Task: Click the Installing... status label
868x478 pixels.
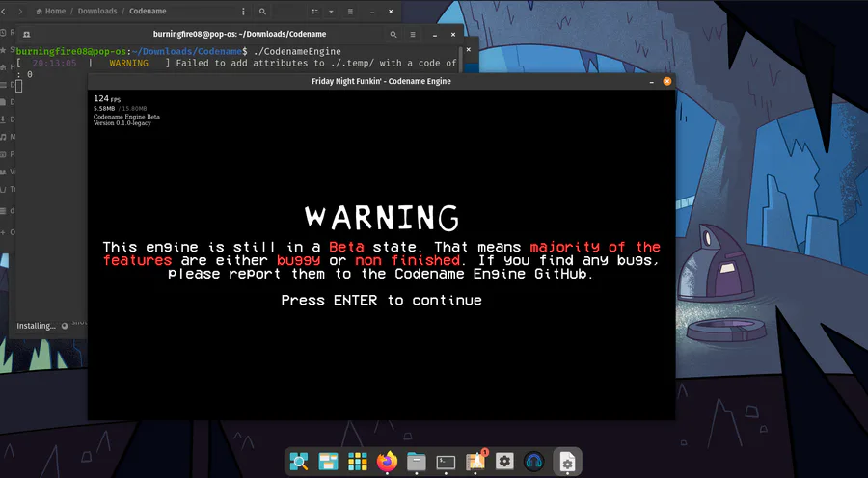Action: pyautogui.click(x=36, y=326)
